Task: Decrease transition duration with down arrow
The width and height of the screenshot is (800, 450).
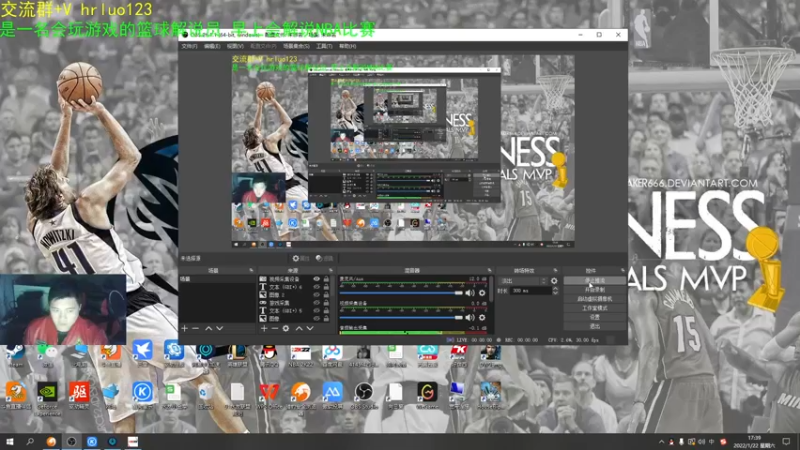Action: tap(555, 293)
